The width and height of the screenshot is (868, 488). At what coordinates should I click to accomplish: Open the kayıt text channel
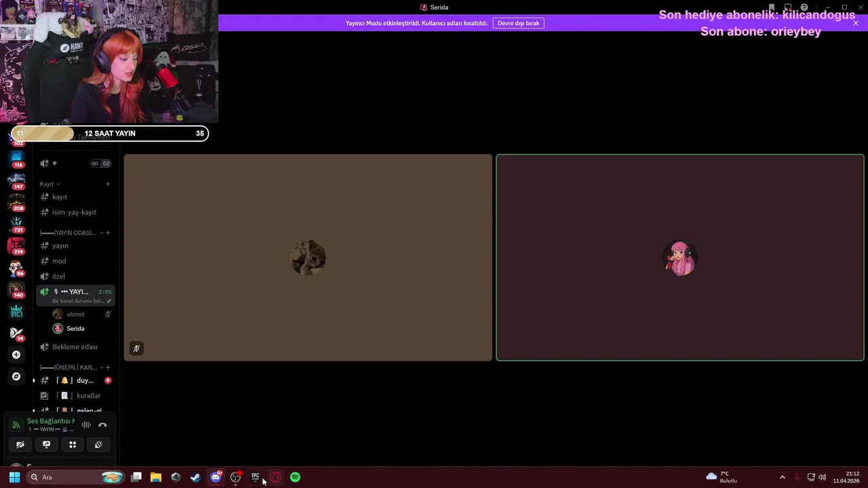tap(75, 197)
